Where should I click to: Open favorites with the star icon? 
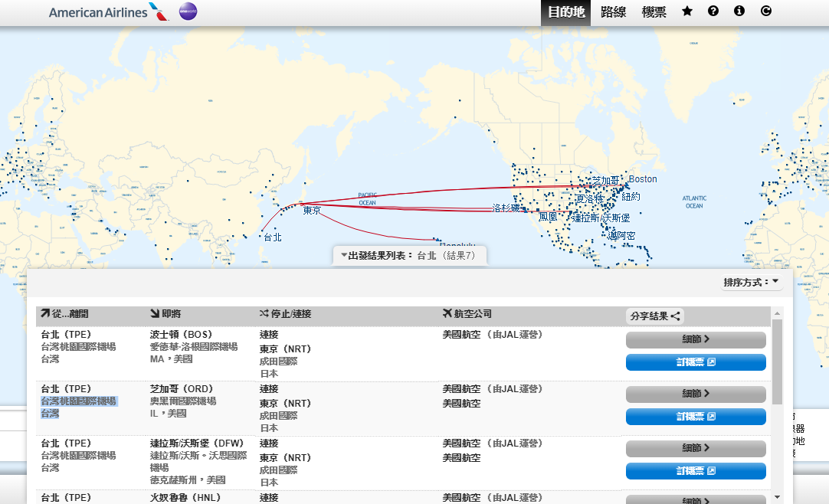(687, 11)
